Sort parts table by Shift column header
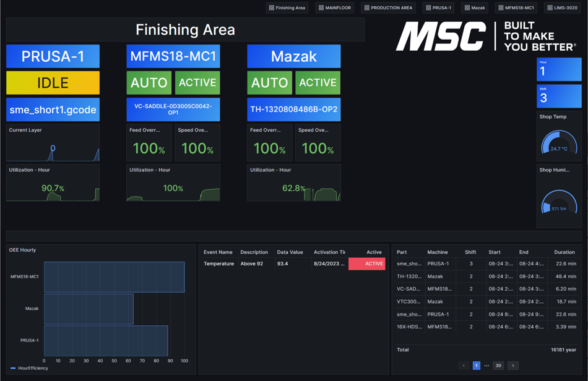 click(470, 252)
